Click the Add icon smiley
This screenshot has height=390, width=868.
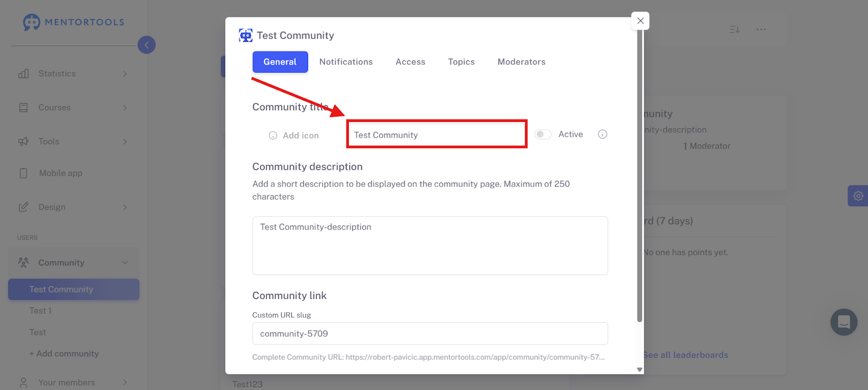coord(273,136)
